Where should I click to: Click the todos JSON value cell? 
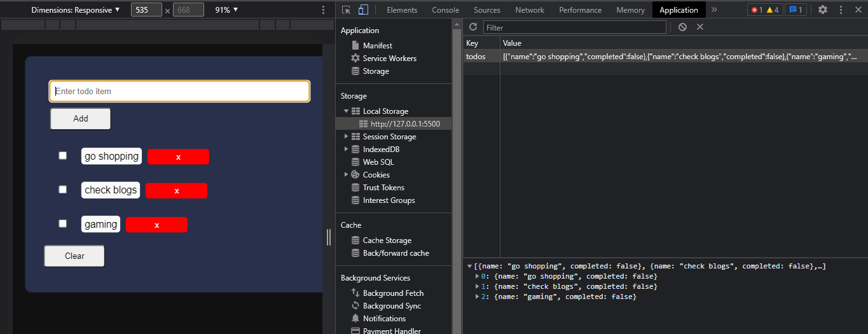[684, 57]
